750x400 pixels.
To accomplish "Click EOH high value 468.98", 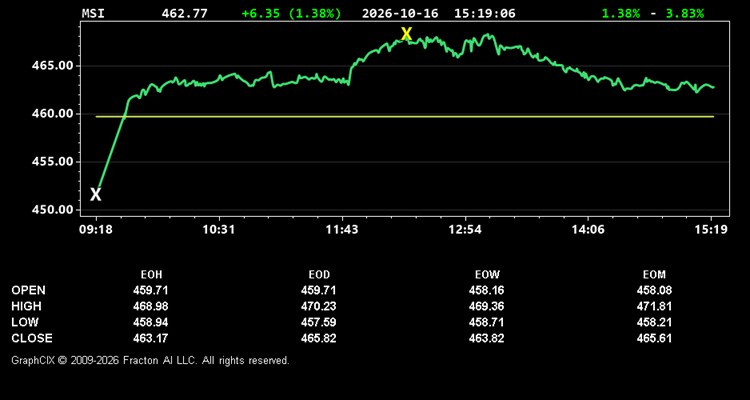I will point(151,306).
